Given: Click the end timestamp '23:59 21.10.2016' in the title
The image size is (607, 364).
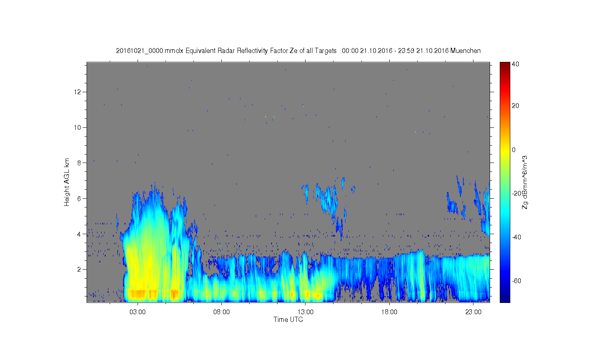Looking at the screenshot, I should pyautogui.click(x=424, y=51).
